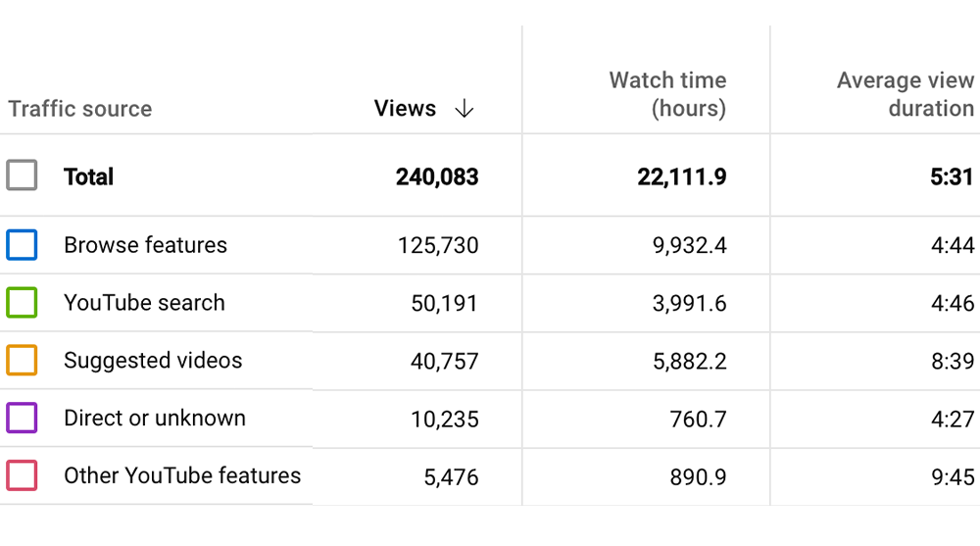The height and width of the screenshot is (546, 980).
Task: Enable the purple Direct or unknown checkbox
Action: (22, 418)
